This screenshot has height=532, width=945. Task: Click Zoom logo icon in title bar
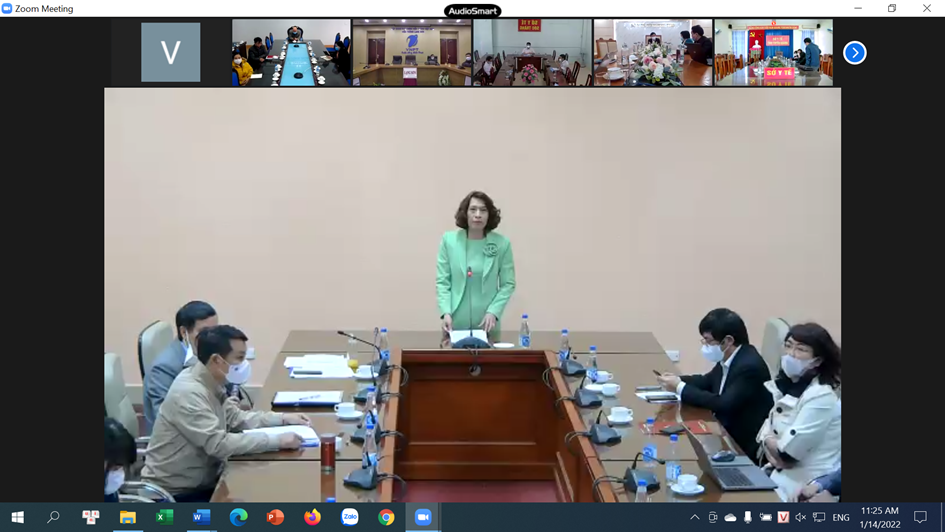[7, 8]
